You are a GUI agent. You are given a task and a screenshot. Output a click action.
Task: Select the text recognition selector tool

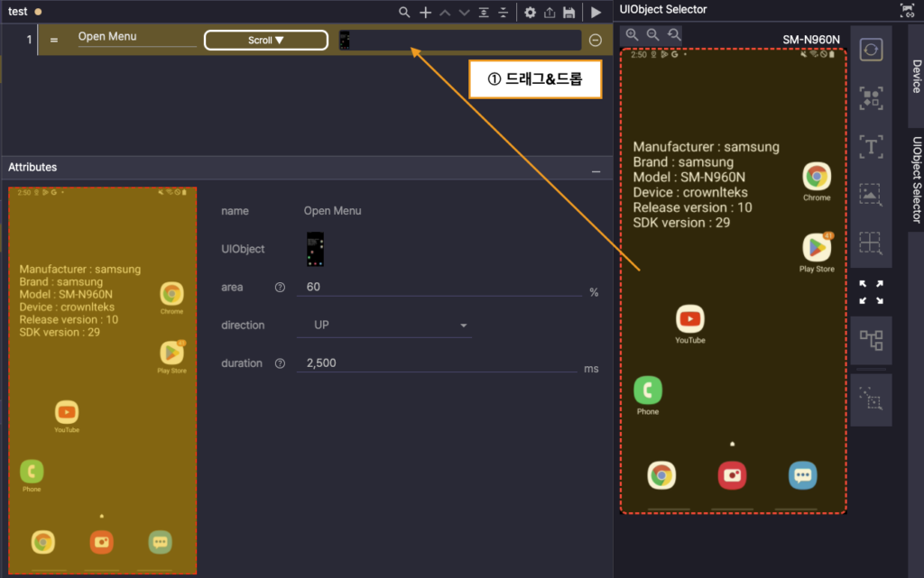tap(870, 146)
